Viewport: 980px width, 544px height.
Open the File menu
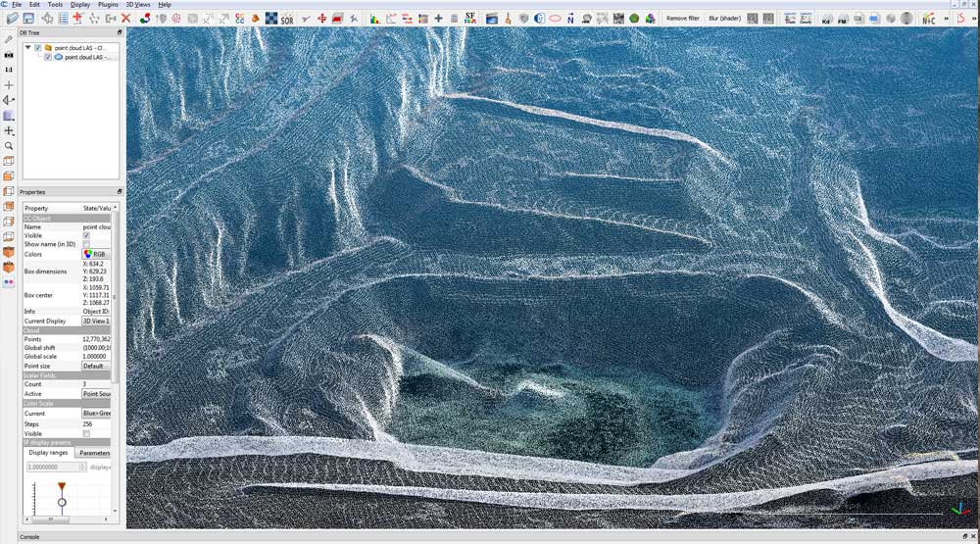[17, 4]
